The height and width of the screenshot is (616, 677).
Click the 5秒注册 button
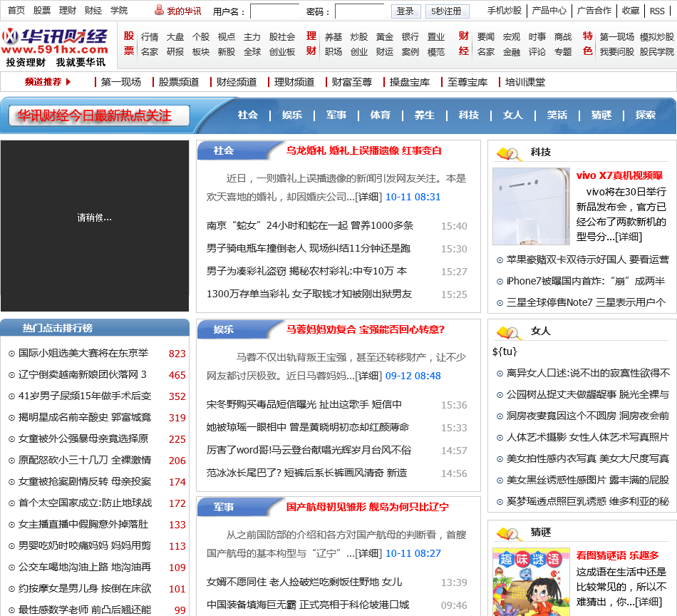click(x=446, y=11)
